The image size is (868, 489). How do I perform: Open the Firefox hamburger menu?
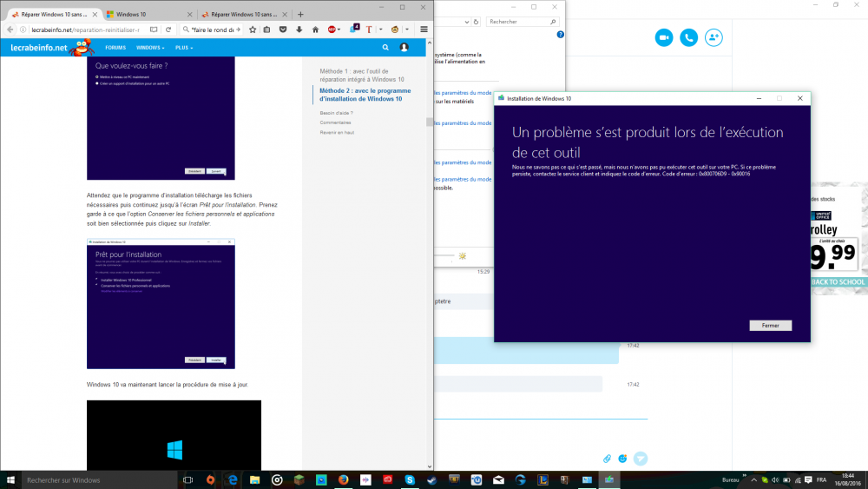[x=424, y=29]
